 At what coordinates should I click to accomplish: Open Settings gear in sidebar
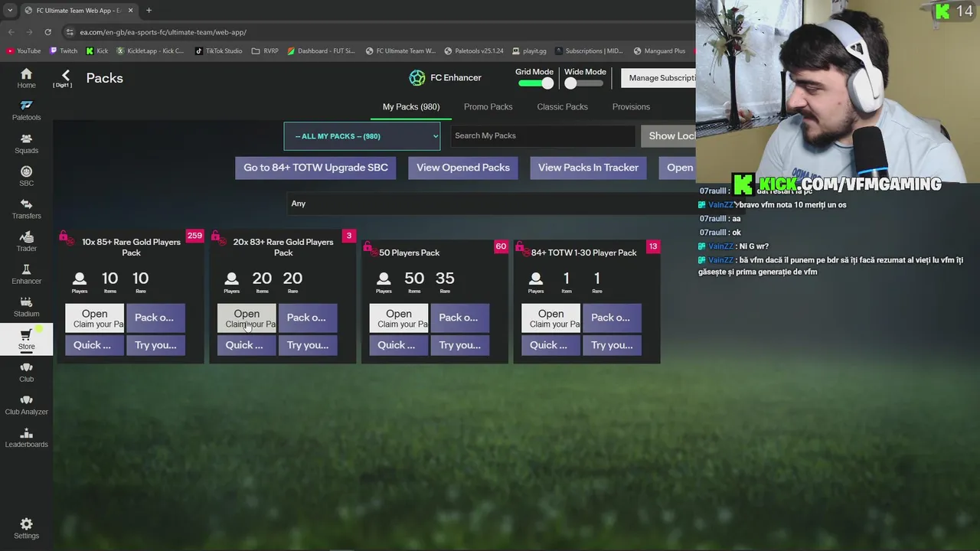[x=26, y=528]
